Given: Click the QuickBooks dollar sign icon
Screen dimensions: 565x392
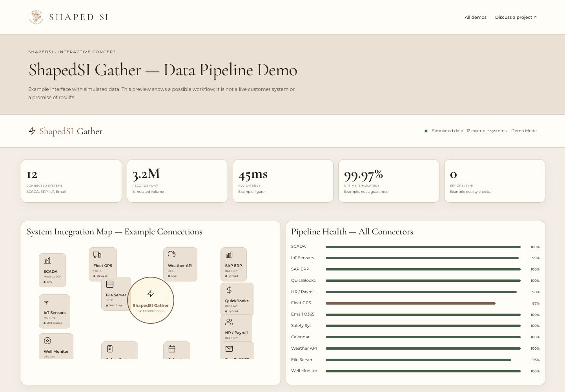Looking at the screenshot, I should click(229, 290).
